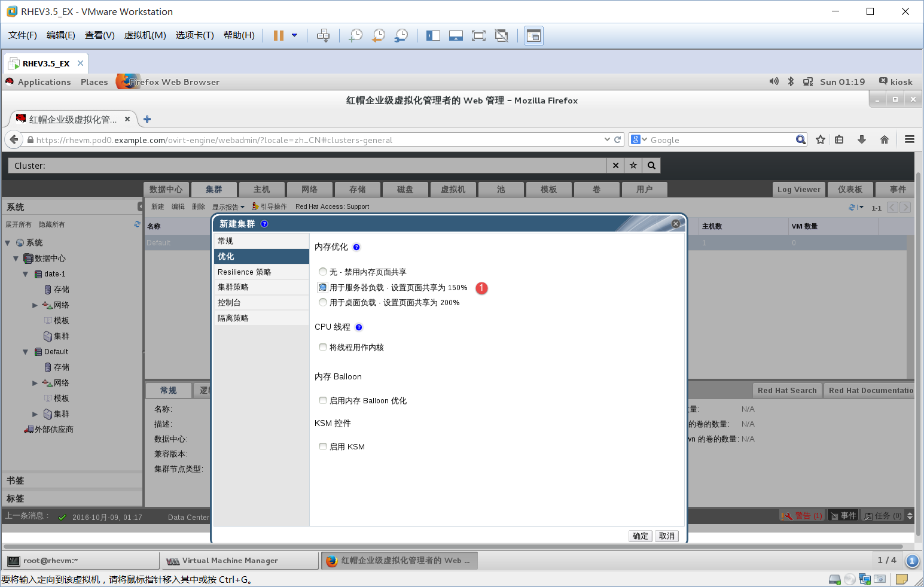
Task: Switch to the 虚拟机 tab
Action: [453, 189]
